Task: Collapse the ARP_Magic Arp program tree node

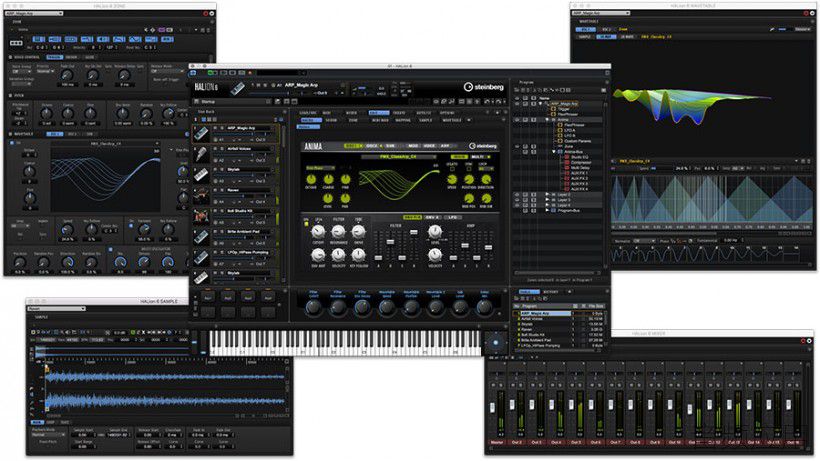Action: point(541,103)
